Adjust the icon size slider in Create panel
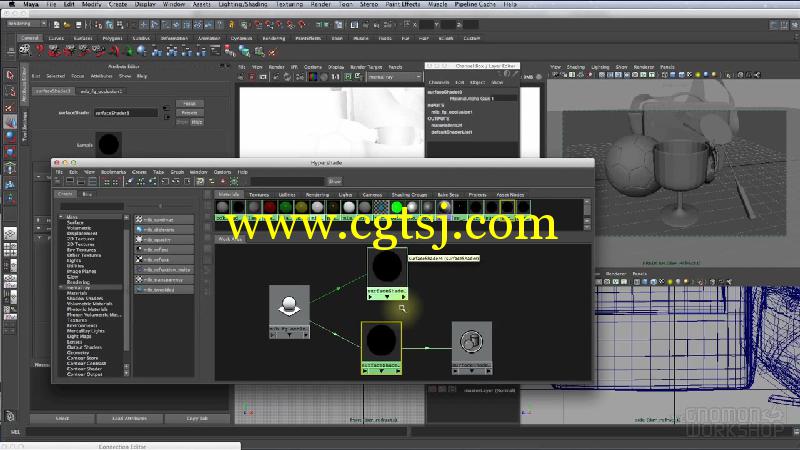The width and height of the screenshot is (800, 450). [x=160, y=206]
